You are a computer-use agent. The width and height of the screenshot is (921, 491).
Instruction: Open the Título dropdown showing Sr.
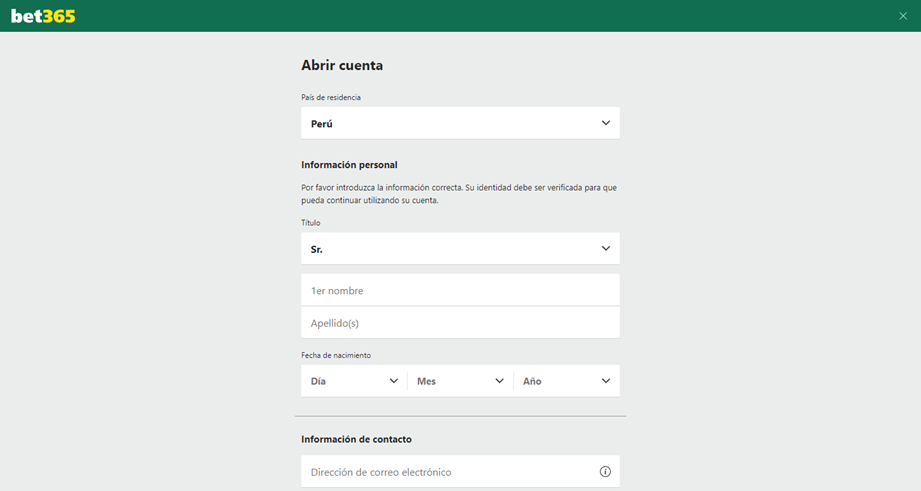[460, 249]
